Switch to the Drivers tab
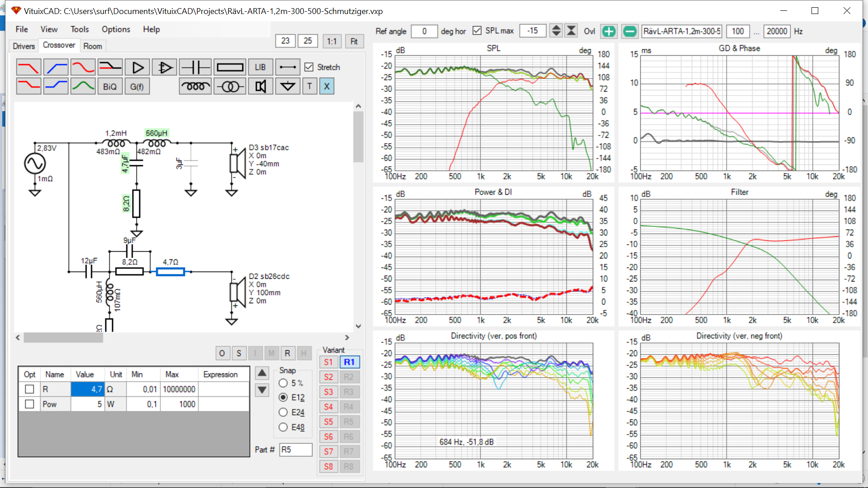 (24, 46)
